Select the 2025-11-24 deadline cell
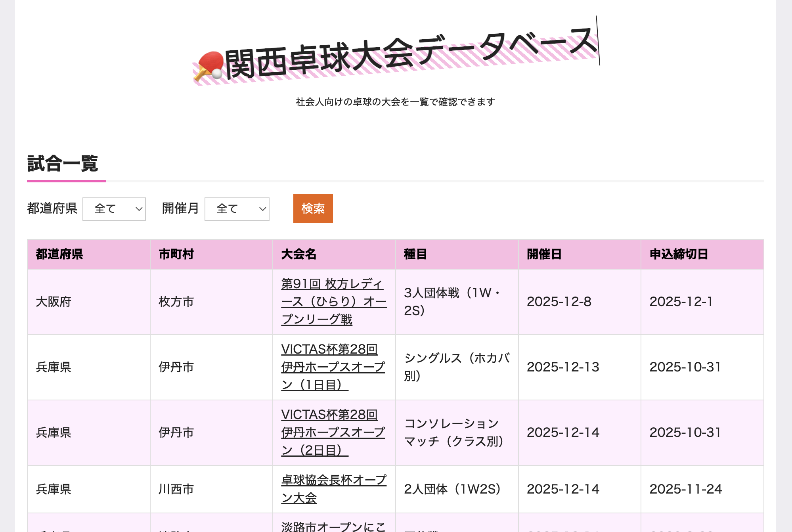The height and width of the screenshot is (532, 792). point(685,489)
